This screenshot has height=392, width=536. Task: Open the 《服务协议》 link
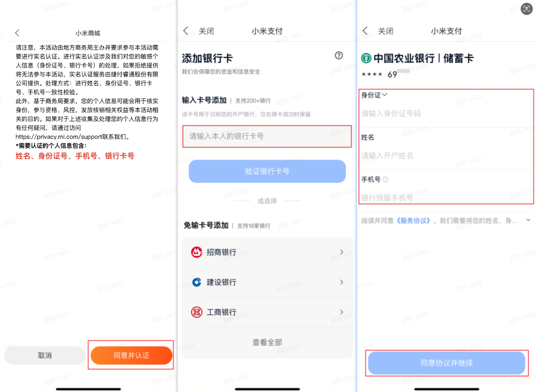(x=414, y=221)
